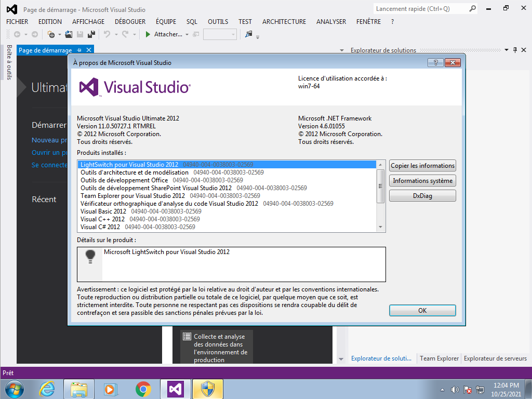Open the solution configuration combo box
The width and height of the screenshot is (532, 399).
tap(220, 34)
